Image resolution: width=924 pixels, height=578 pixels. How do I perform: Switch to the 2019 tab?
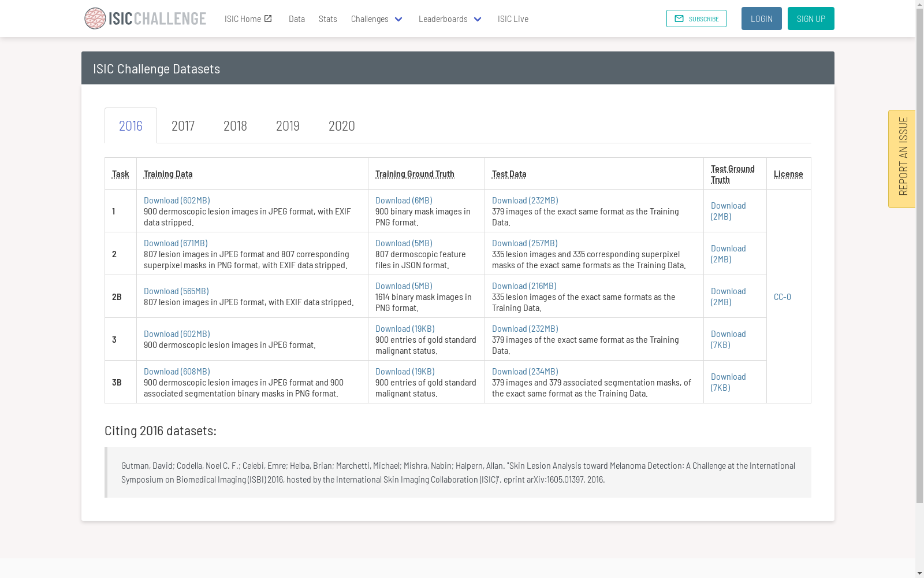coord(288,125)
